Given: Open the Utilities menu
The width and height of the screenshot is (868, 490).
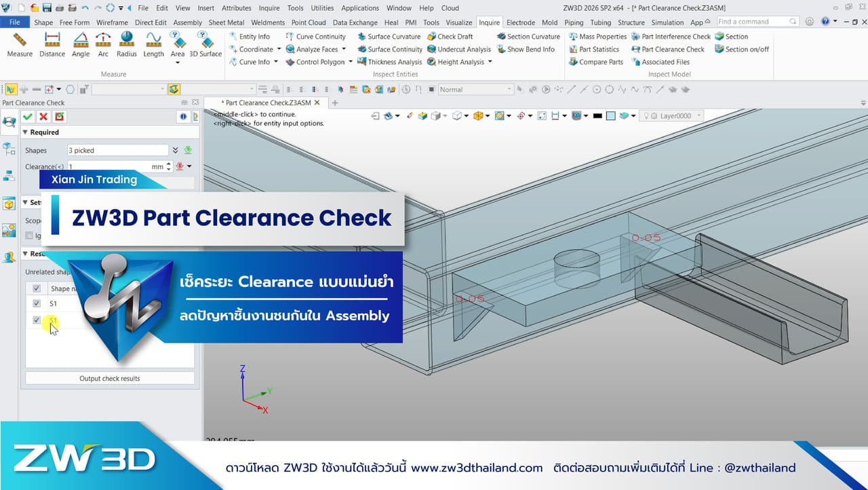Looking at the screenshot, I should click(x=322, y=8).
